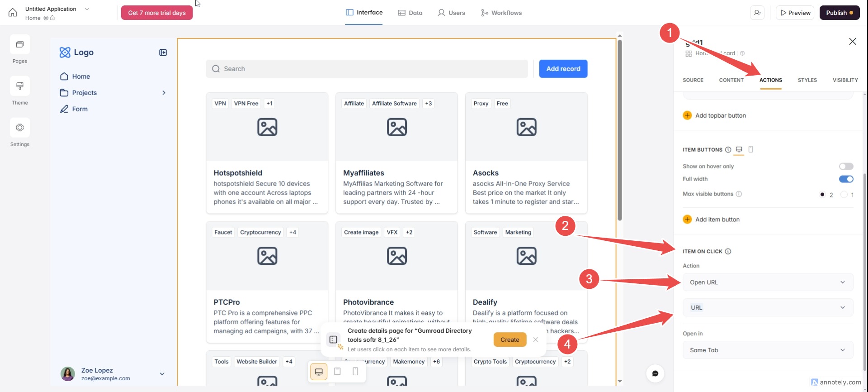Viewport: 868px width, 392px height.
Task: Click the Publish button
Action: point(839,13)
